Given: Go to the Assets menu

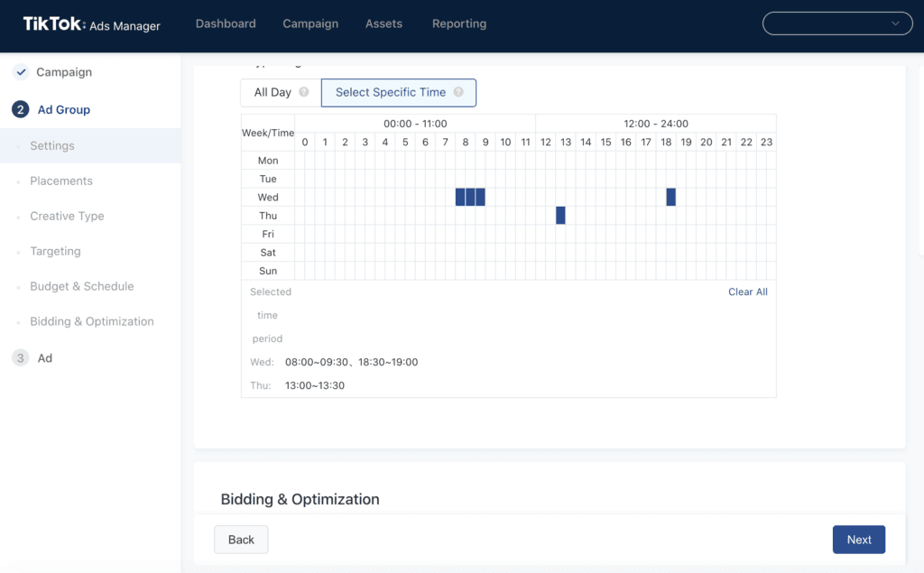Looking at the screenshot, I should [383, 23].
